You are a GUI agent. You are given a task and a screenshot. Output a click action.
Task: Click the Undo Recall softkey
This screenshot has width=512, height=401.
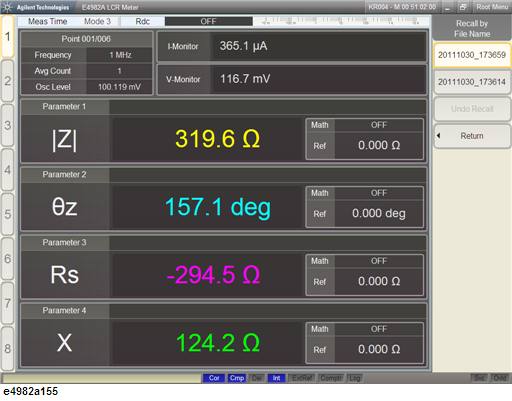(x=472, y=109)
